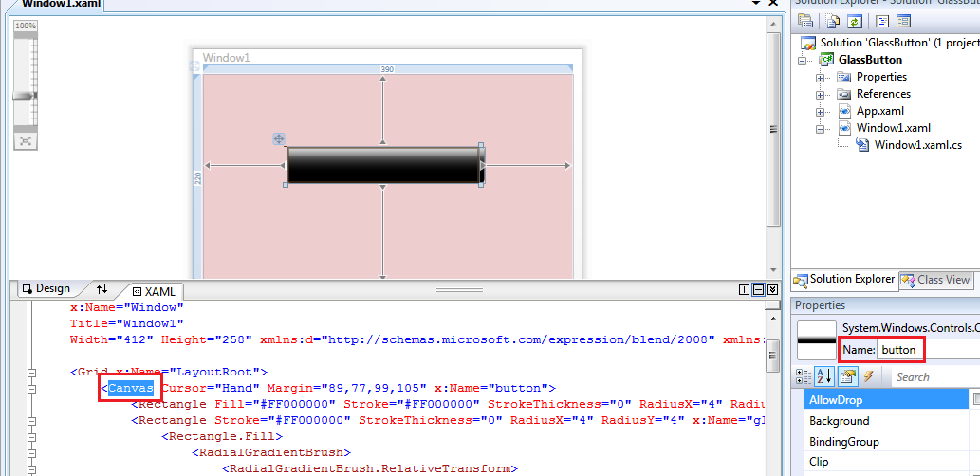Viewport: 980px width, 476px height.
Task: Collapse the Grid LayoutRoot element in XAML
Action: click(32, 373)
